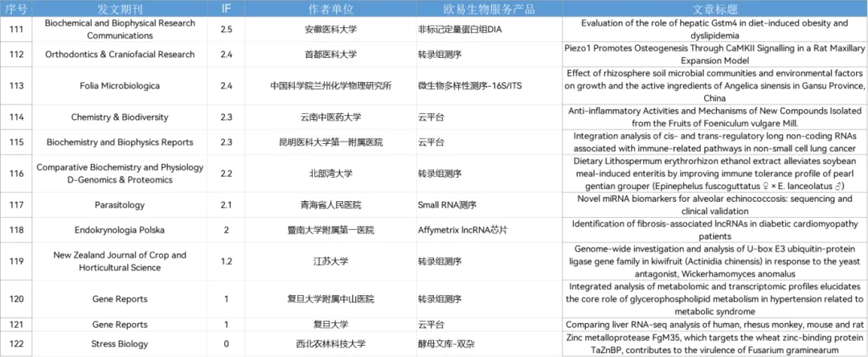This screenshot has height=357, width=868.
Task: Select the alveolar echinococcosis article title
Action: coord(714,205)
